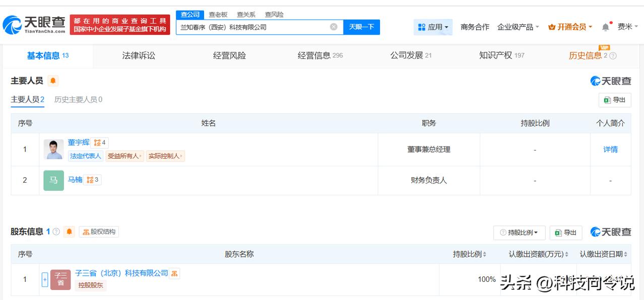Click the 天眼一下 search button
644x300 pixels.
tap(361, 27)
